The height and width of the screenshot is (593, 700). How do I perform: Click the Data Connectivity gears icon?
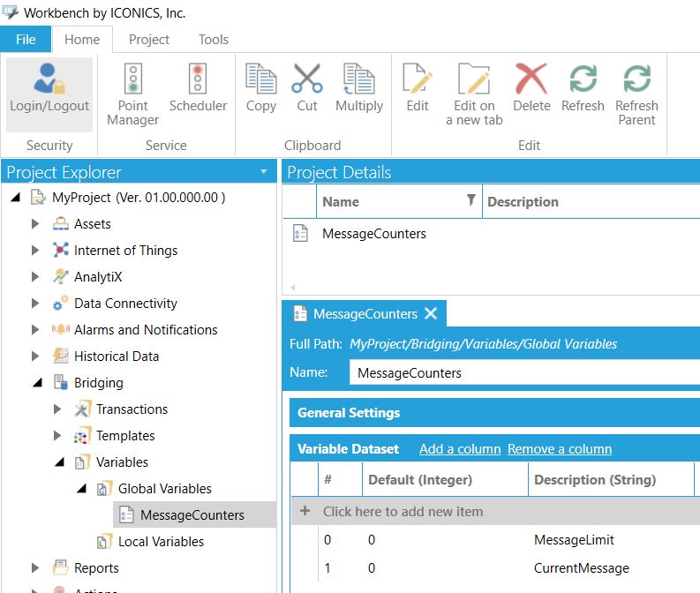point(61,303)
